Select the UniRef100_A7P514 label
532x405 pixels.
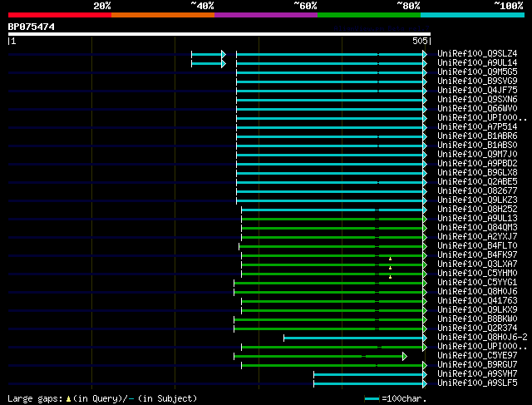click(477, 127)
